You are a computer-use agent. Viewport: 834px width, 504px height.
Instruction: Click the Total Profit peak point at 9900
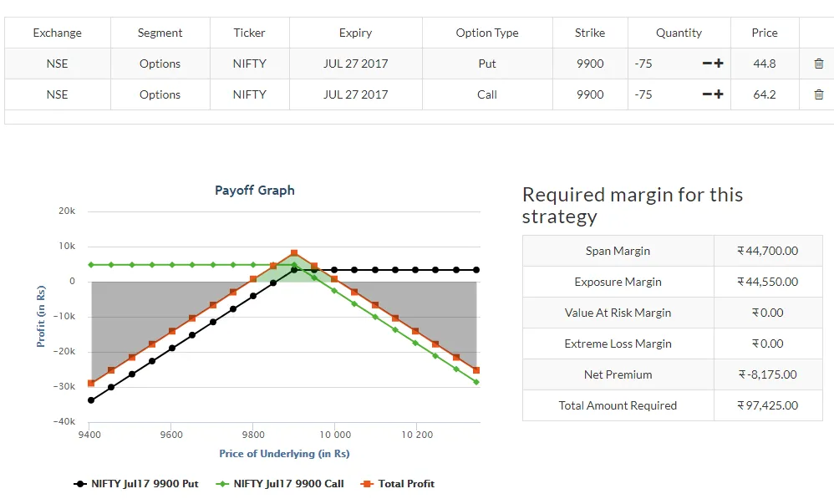pyautogui.click(x=294, y=253)
